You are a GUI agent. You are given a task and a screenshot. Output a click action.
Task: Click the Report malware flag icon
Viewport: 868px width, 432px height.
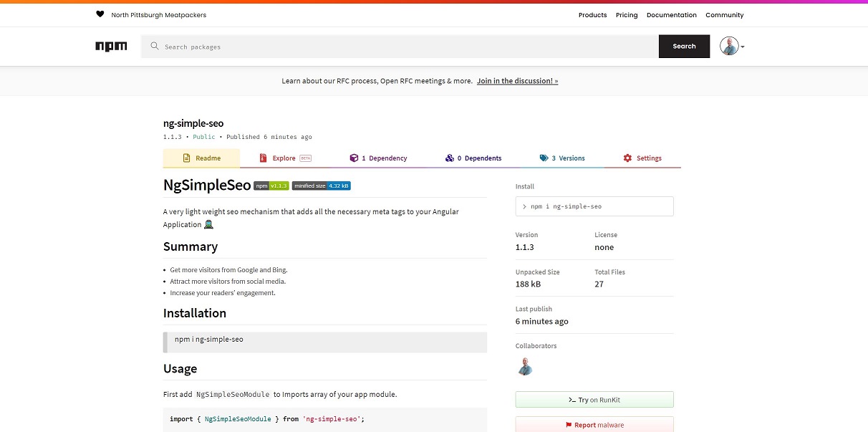pos(569,425)
